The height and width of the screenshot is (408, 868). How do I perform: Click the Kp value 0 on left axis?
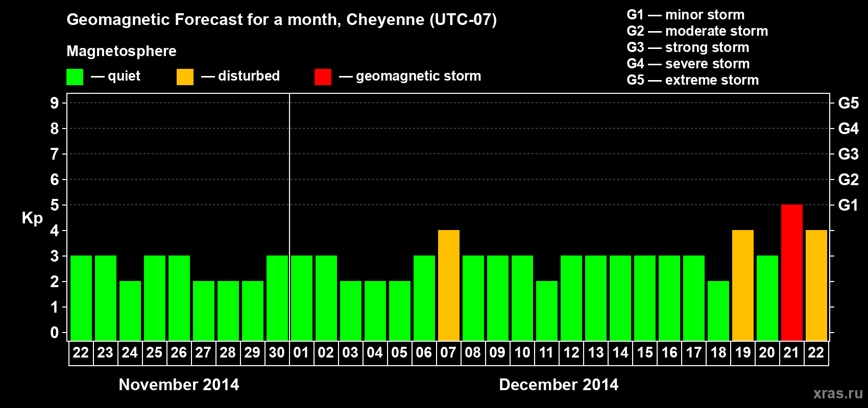point(55,333)
